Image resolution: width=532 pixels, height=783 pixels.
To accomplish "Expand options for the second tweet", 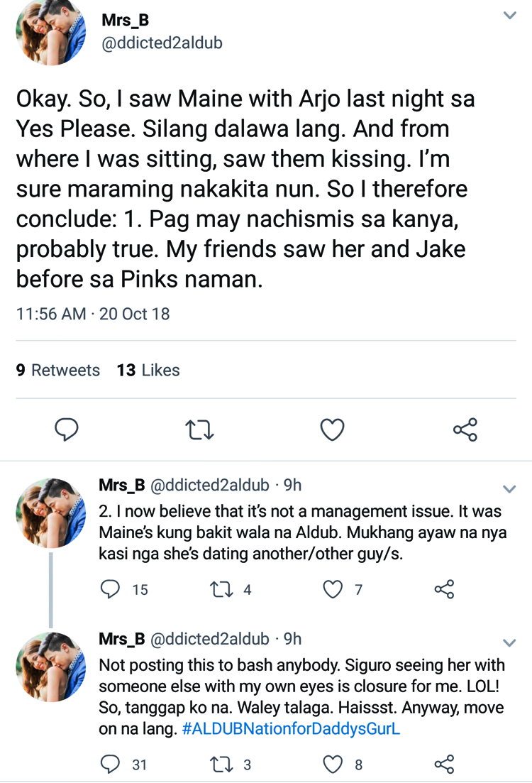I will [509, 489].
